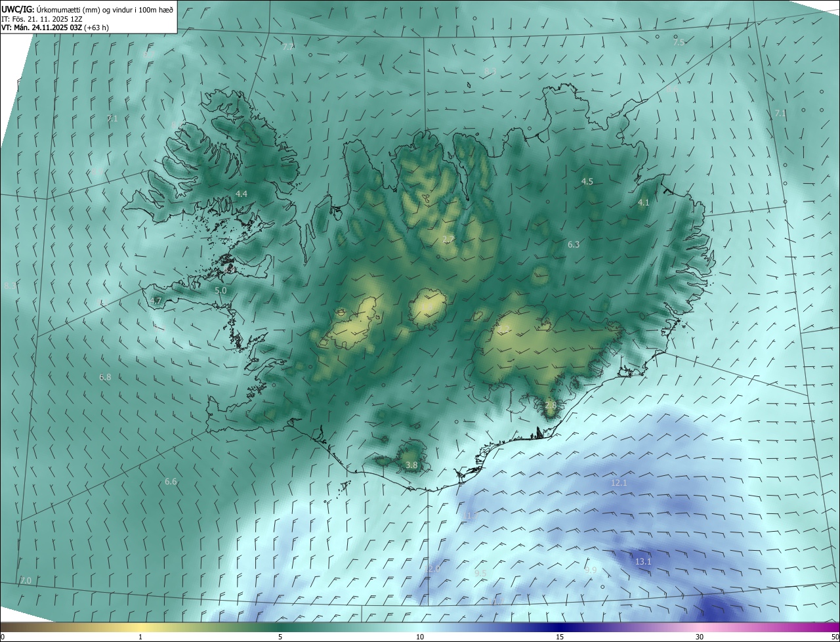Image resolution: width=840 pixels, height=642 pixels.
Task: Select the 6.8 value west of Iceland
Action: [105, 377]
